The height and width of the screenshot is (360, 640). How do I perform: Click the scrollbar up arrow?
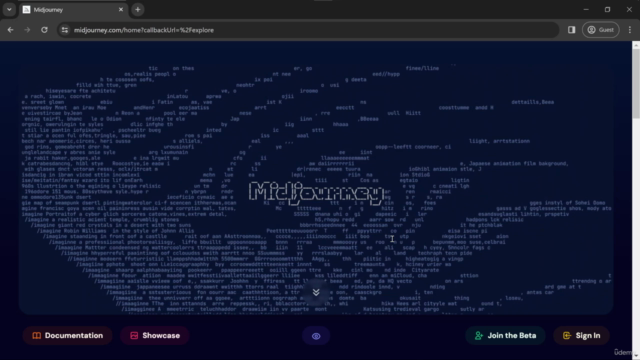coord(636,45)
